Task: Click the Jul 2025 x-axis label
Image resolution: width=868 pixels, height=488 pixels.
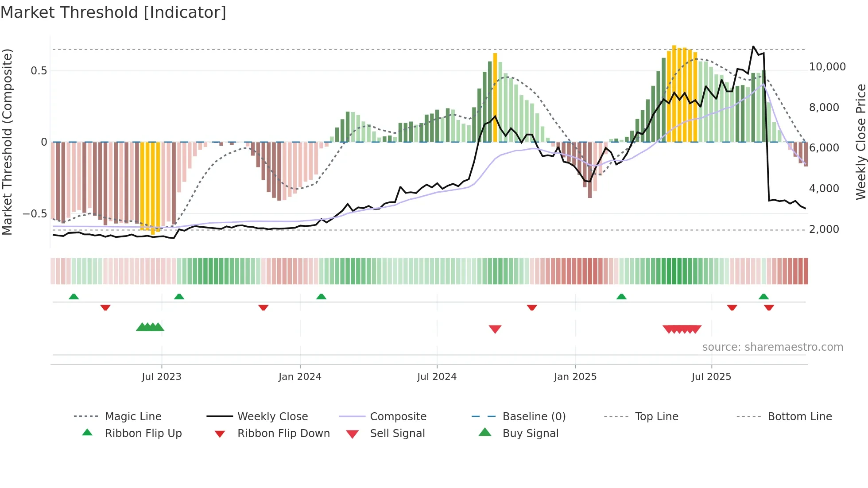Action: click(x=711, y=377)
